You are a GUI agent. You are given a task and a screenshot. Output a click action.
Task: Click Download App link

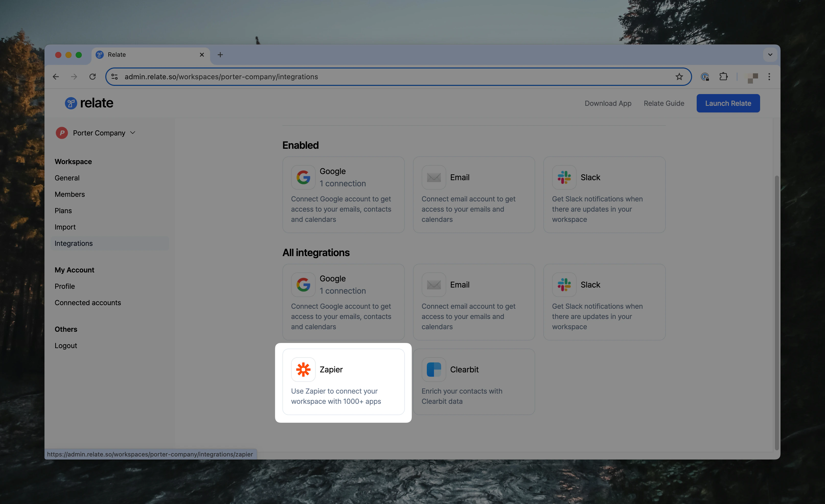[x=608, y=103]
